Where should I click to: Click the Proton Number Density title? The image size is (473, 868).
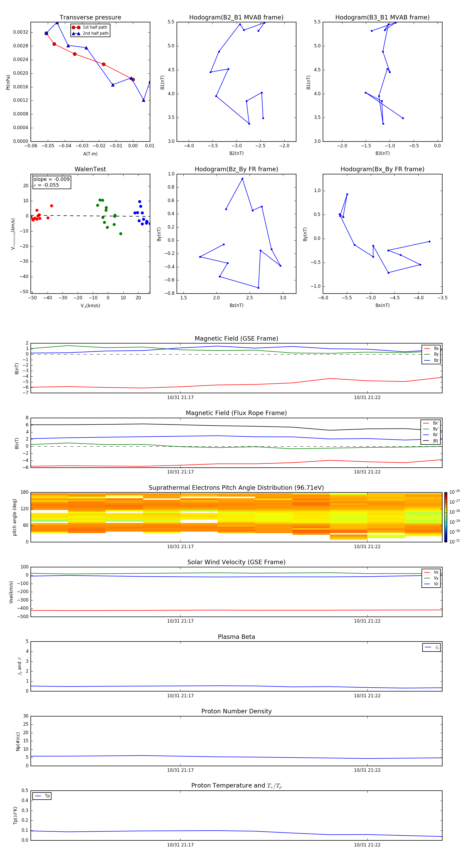coord(236,711)
